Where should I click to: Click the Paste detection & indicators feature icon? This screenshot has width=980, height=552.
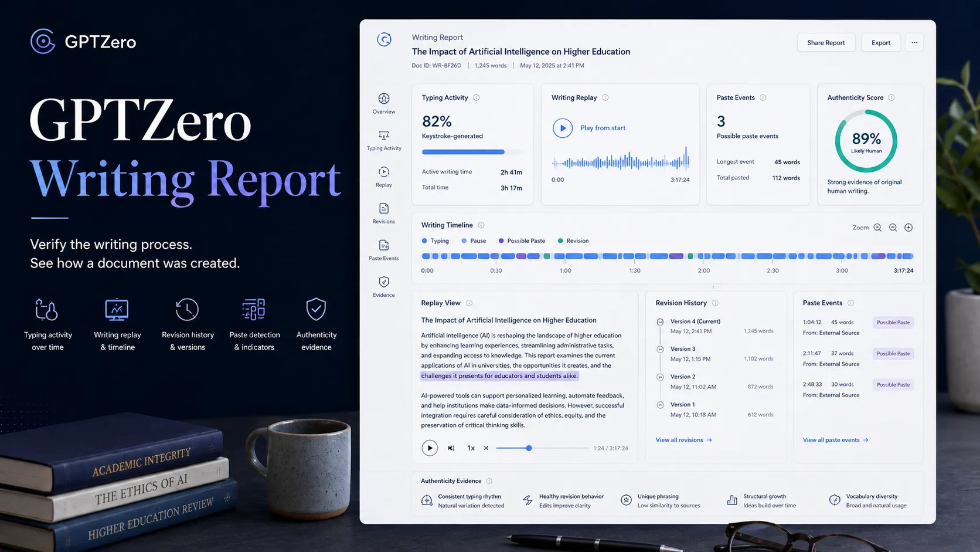click(253, 309)
